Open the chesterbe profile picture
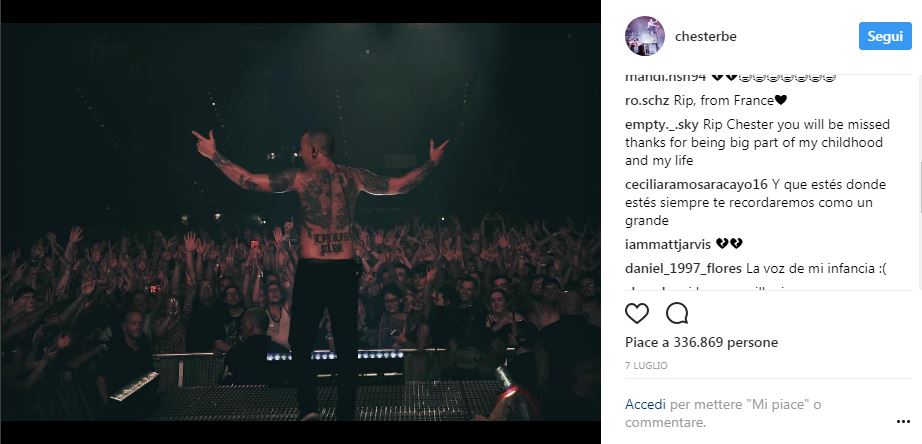 (x=644, y=36)
